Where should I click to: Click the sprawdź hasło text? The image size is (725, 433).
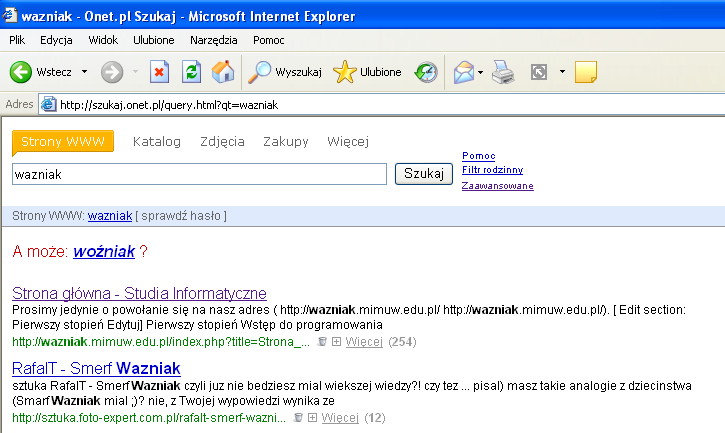[181, 216]
